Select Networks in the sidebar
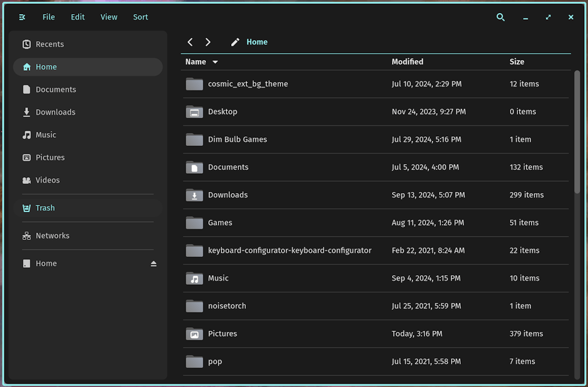The height and width of the screenshot is (387, 588). 52,236
